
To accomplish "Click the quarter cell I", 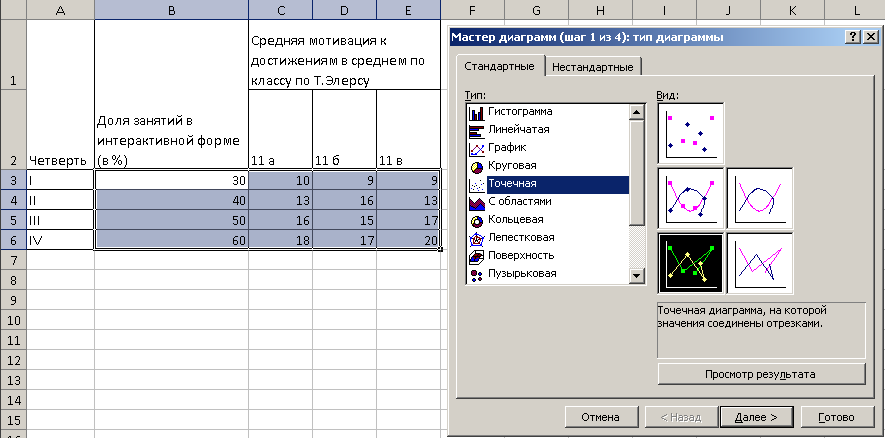I will (60, 180).
